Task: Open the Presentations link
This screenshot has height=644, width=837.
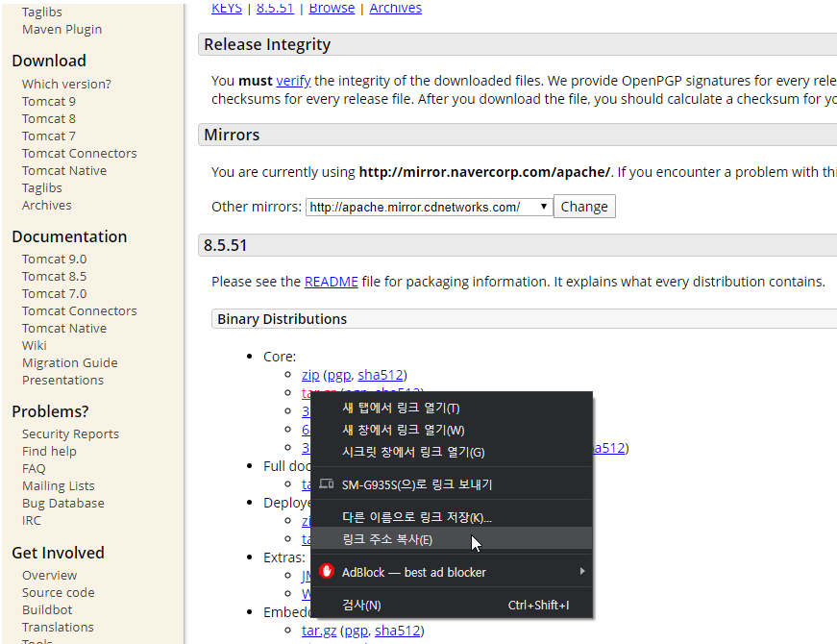Action: [63, 381]
